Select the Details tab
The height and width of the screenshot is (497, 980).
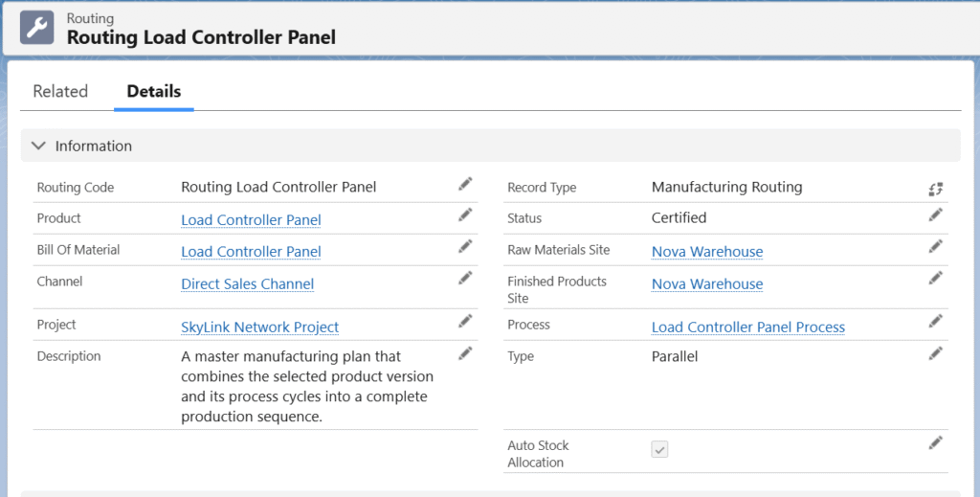click(x=154, y=92)
